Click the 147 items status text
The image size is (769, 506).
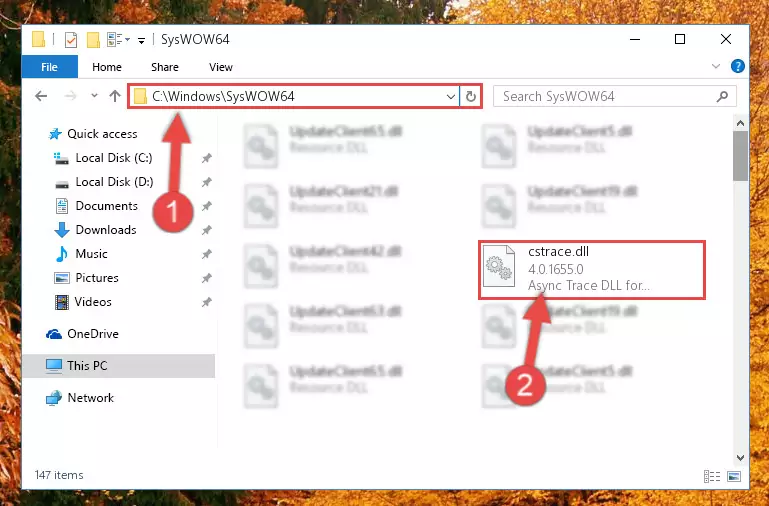(x=59, y=475)
